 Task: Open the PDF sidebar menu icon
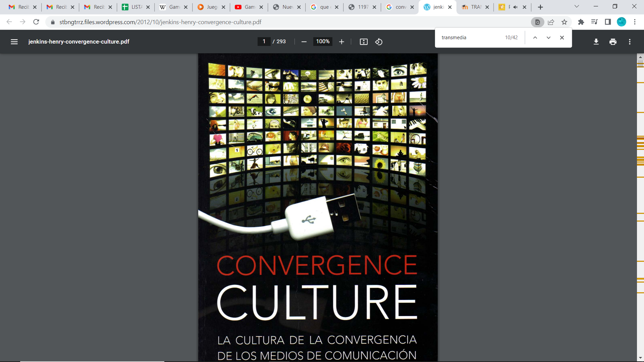coord(14,42)
